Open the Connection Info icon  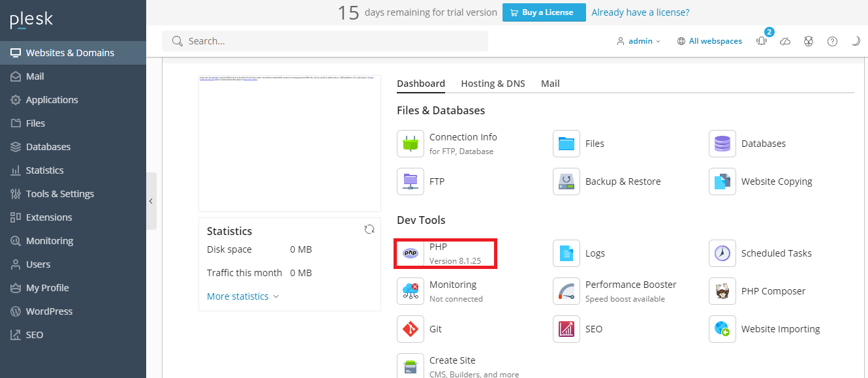point(411,144)
